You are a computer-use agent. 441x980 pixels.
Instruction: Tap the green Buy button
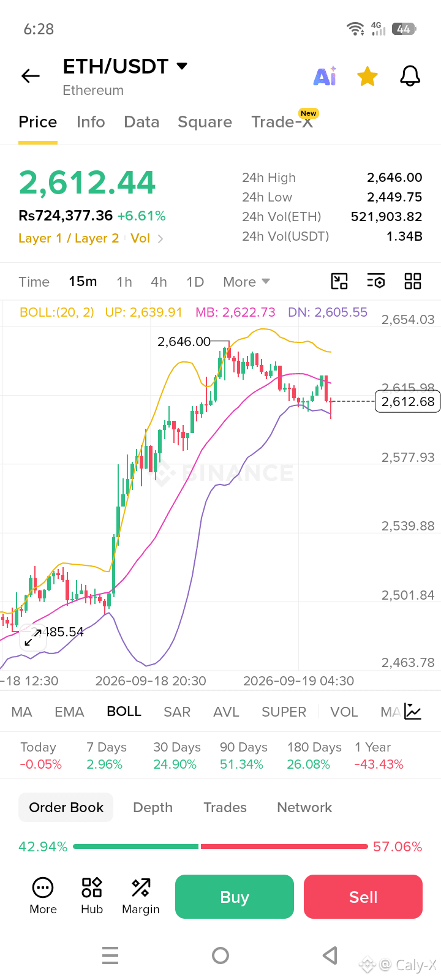235,897
